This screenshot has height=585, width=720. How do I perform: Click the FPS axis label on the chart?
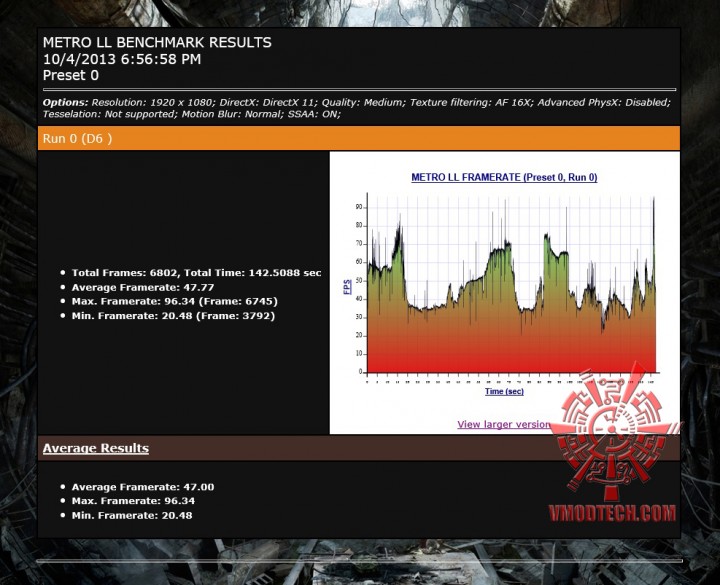348,287
